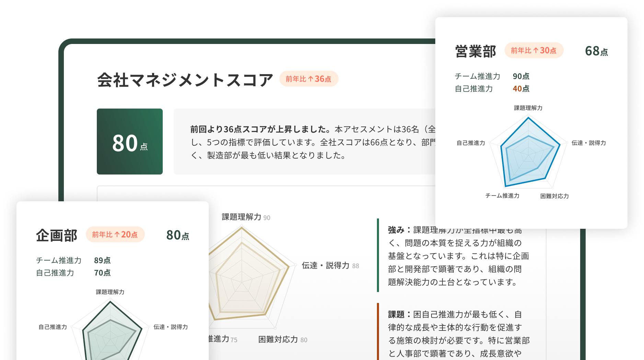644x360 pixels.
Task: Click the summary text starting 前回より36点
Action: pos(309,142)
